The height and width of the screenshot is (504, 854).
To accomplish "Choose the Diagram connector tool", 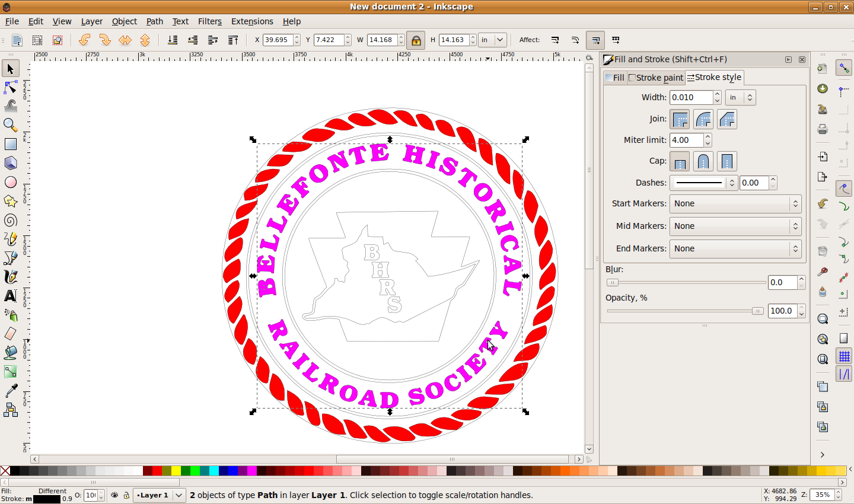I will (x=11, y=410).
